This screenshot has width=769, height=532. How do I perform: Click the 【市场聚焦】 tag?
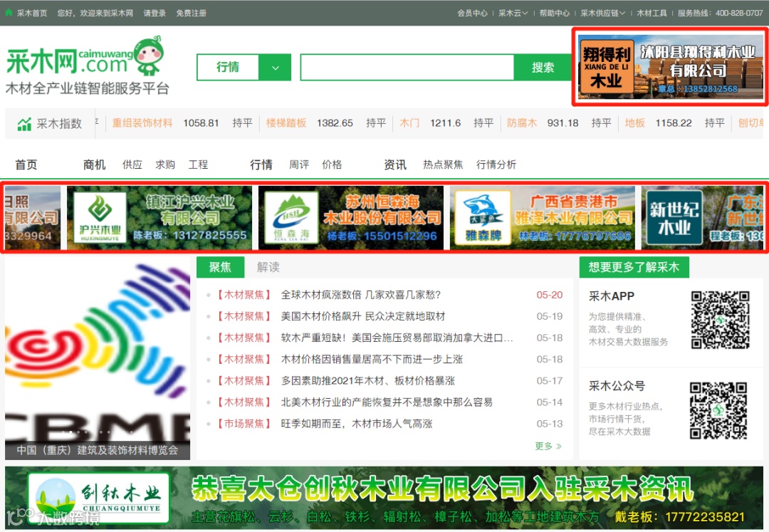click(x=244, y=424)
